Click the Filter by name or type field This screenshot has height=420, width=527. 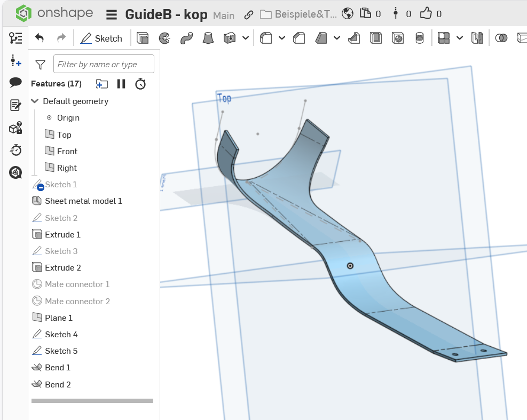point(104,64)
